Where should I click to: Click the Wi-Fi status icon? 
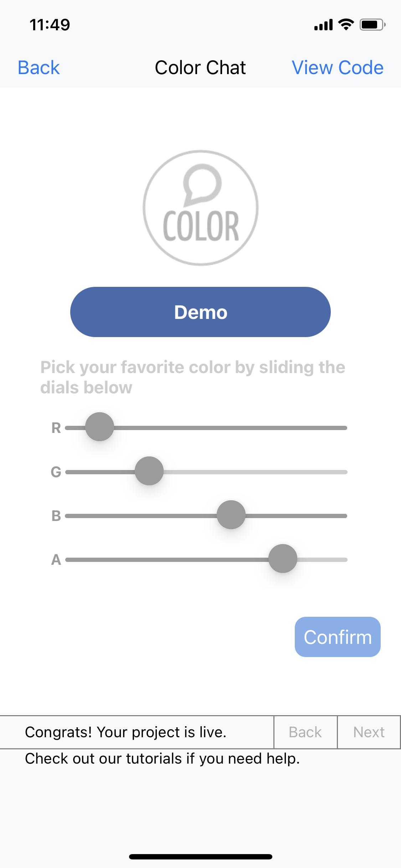tap(345, 25)
